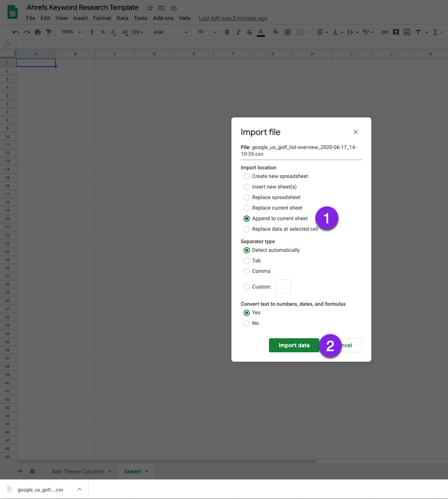Click the Functions sigma icon
448x499 pixels.
point(435,32)
